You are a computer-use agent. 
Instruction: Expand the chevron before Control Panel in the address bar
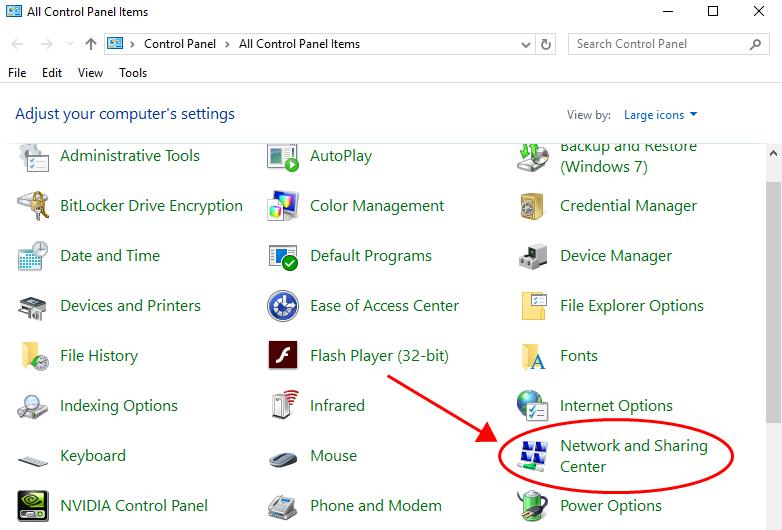point(132,44)
